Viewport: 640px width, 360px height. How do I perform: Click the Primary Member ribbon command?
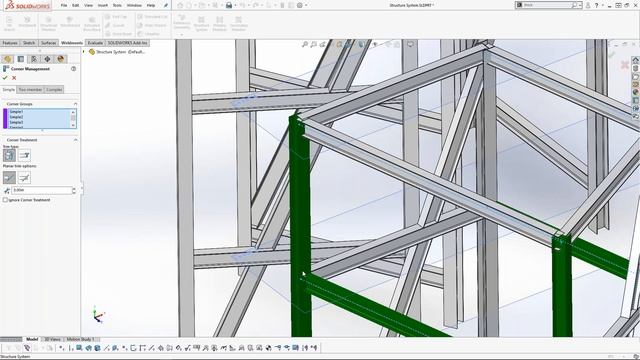[x=219, y=24]
